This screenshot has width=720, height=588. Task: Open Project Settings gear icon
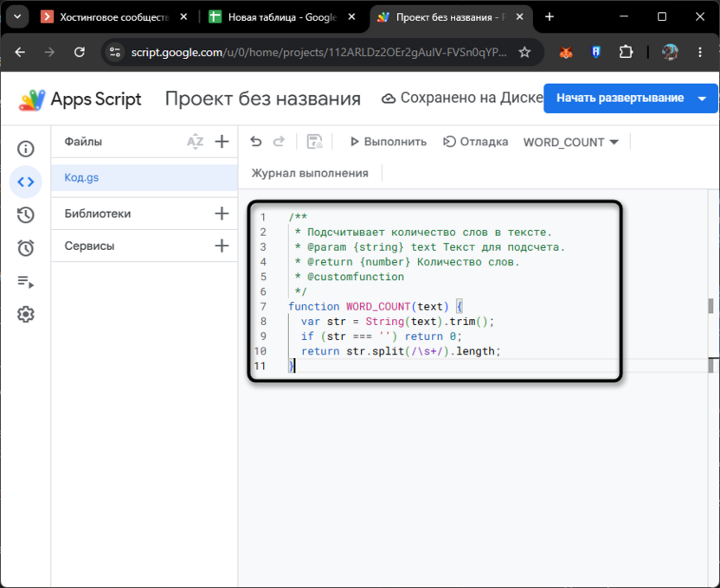26,315
